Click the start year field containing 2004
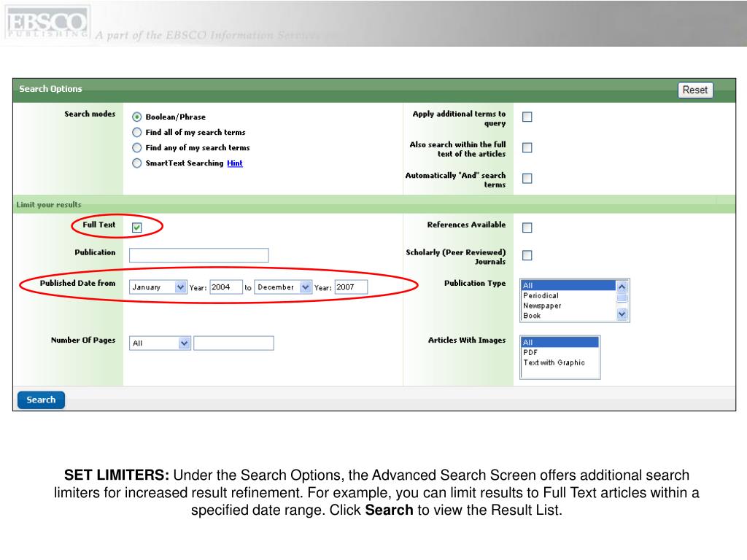The height and width of the screenshot is (560, 747). pyautogui.click(x=226, y=287)
